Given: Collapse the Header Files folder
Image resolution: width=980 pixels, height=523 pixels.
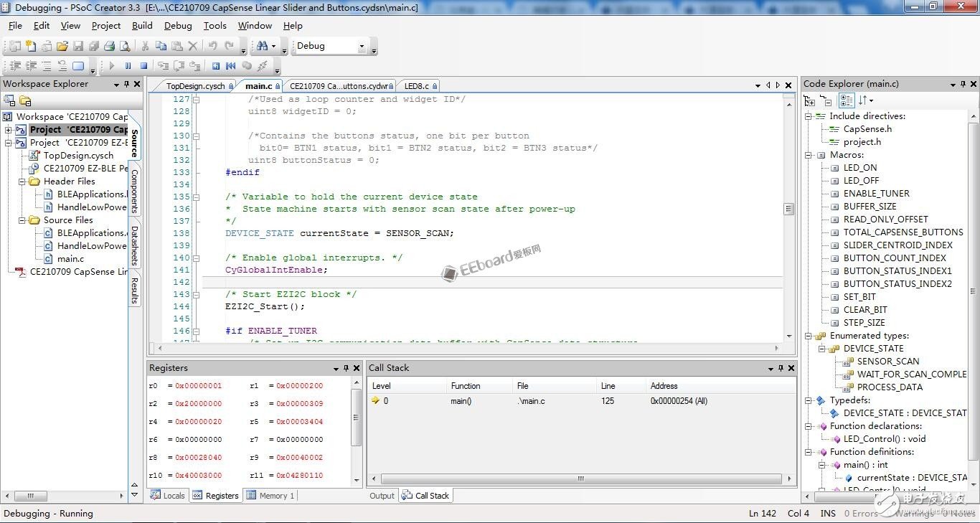Looking at the screenshot, I should [x=22, y=182].
